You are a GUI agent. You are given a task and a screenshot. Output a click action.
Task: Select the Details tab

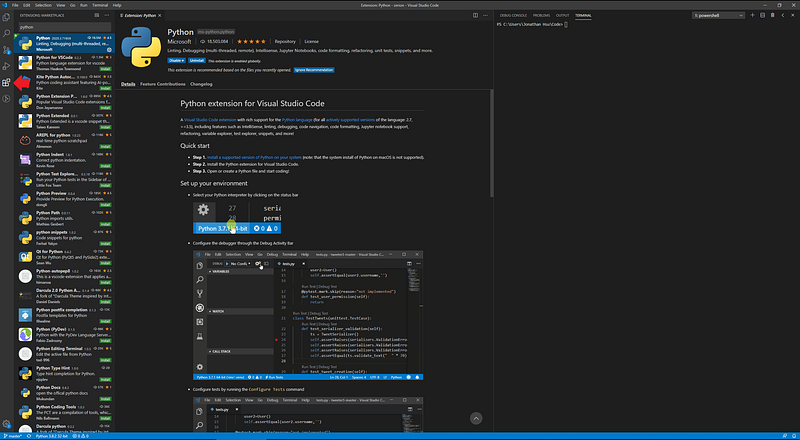[x=128, y=84]
